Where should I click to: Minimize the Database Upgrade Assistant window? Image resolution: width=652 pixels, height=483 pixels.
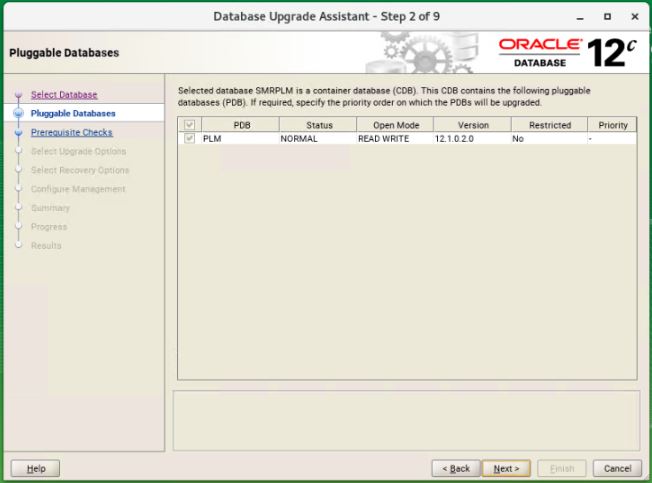(580, 17)
